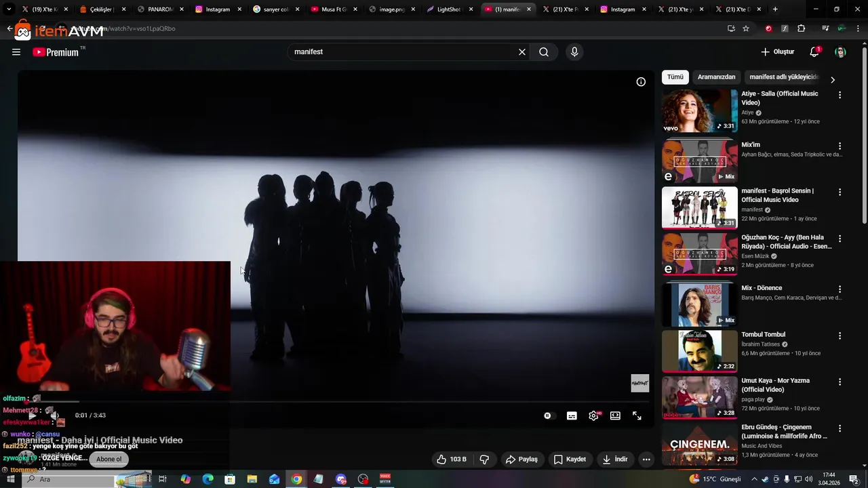Open the weather widget showing 15°C Güneşli
The width and height of the screenshot is (868, 488).
pyautogui.click(x=715, y=479)
